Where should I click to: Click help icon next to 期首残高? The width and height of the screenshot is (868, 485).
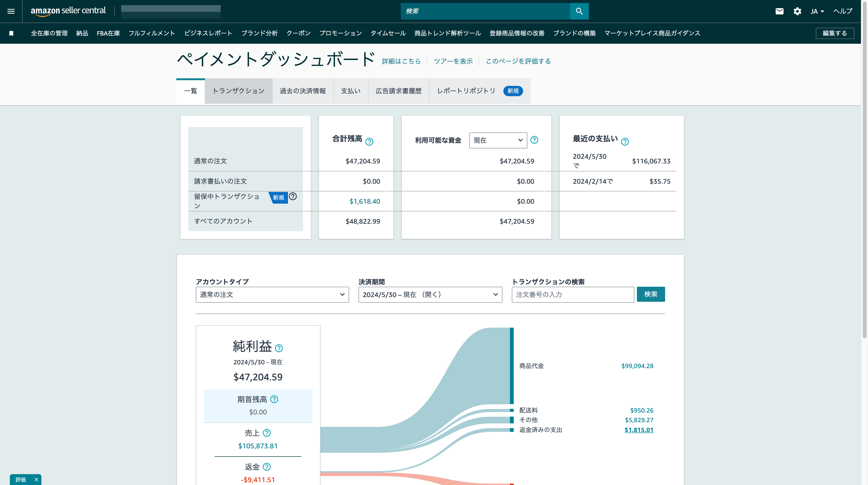pos(274,399)
